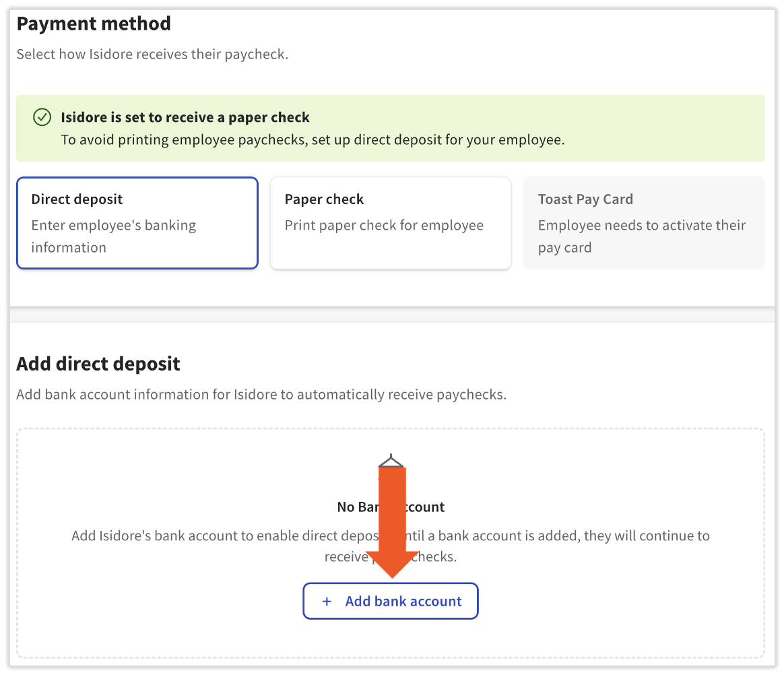Click the Add bank account button

click(391, 601)
